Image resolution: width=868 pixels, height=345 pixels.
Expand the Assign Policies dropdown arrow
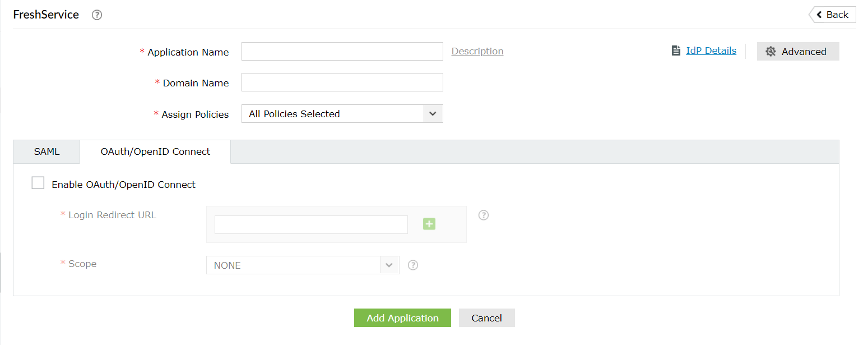pos(433,114)
